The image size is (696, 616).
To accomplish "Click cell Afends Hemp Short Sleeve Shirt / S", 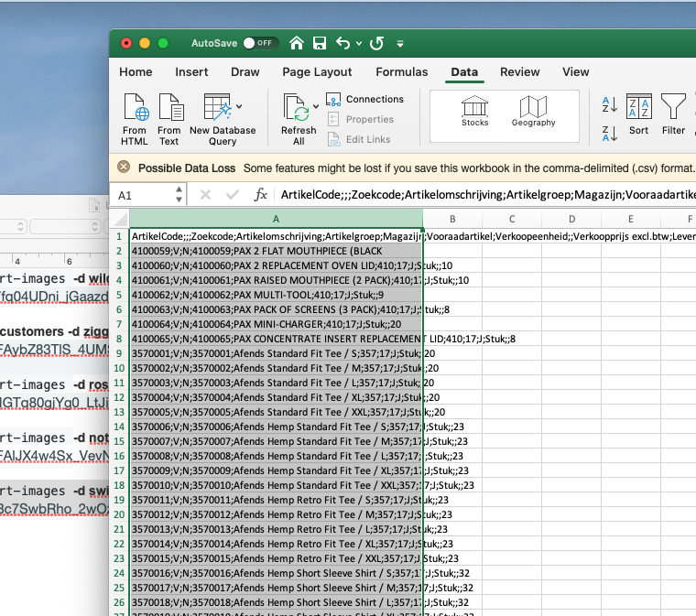I will pyautogui.click(x=276, y=573).
